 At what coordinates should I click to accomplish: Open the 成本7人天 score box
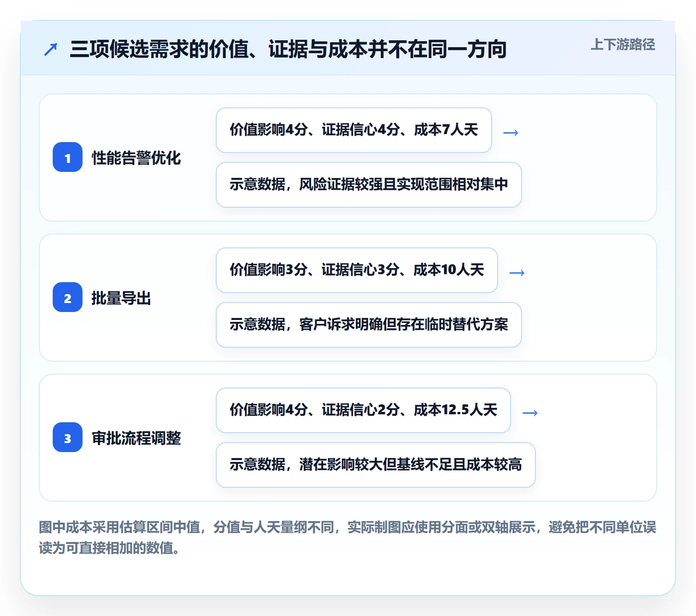coord(354,130)
